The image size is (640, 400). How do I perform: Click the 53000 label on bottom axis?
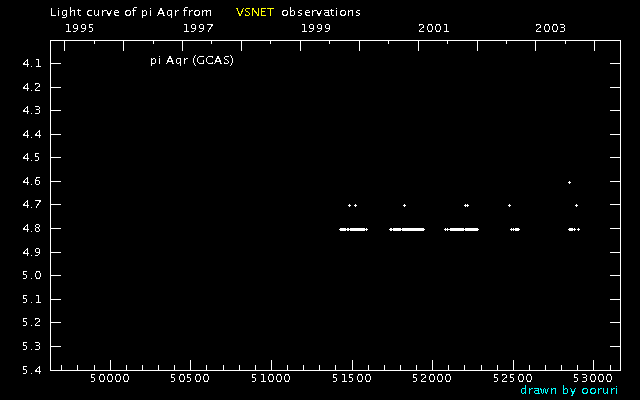593,378
